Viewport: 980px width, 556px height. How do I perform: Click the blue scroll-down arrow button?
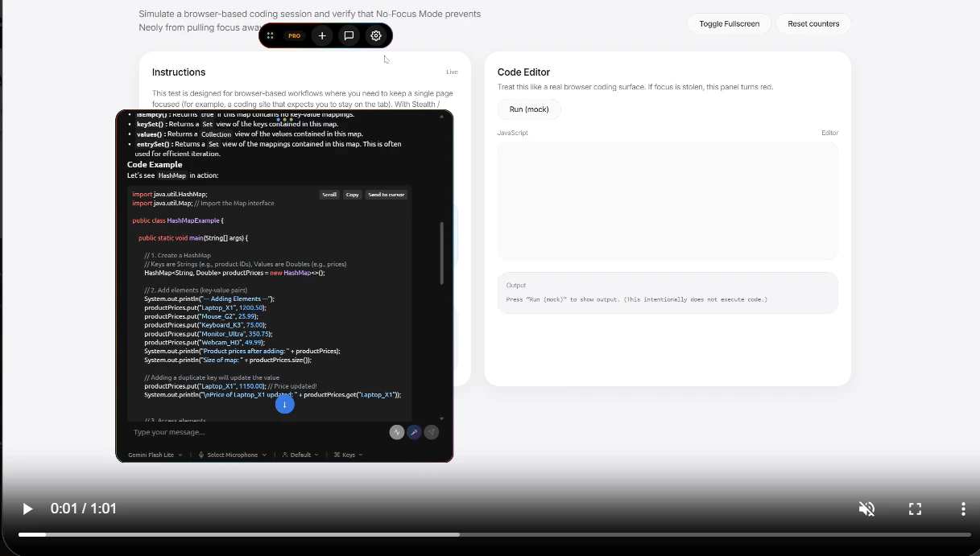point(284,405)
